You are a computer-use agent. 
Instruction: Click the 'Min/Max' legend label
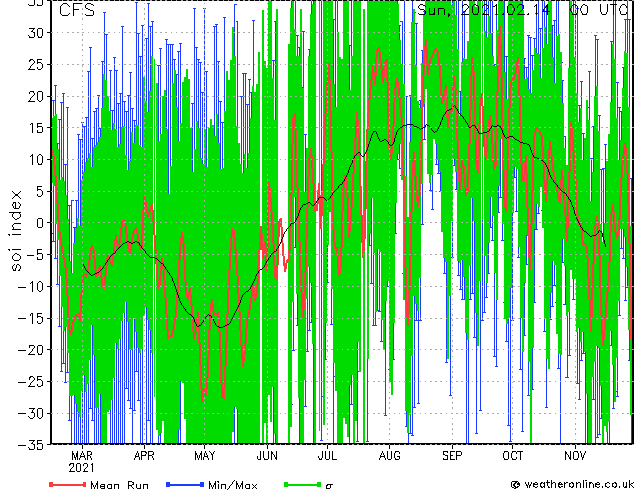pyautogui.click(x=232, y=485)
